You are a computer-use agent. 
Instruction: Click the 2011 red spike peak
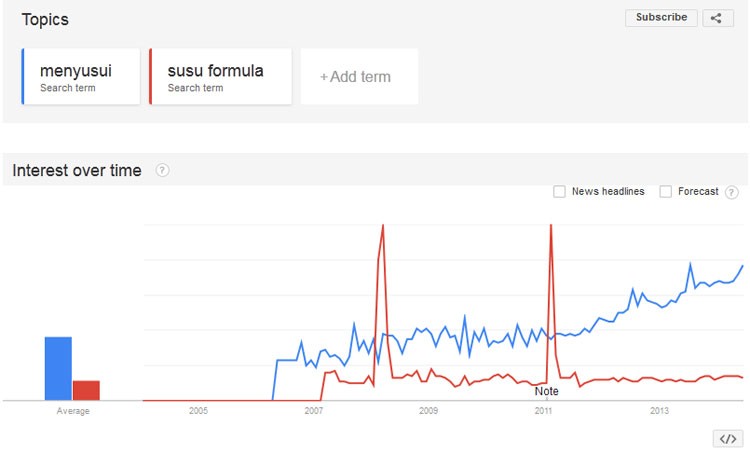pyautogui.click(x=551, y=227)
